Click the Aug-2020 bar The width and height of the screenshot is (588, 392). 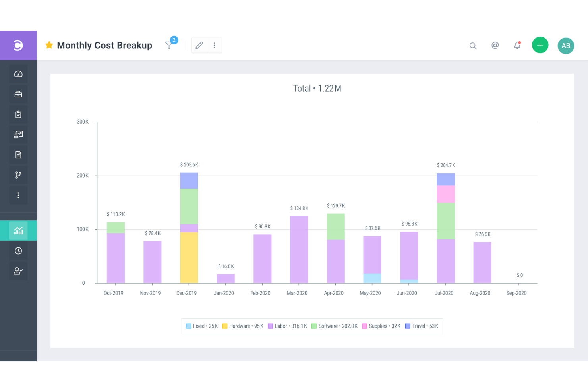pos(482,263)
